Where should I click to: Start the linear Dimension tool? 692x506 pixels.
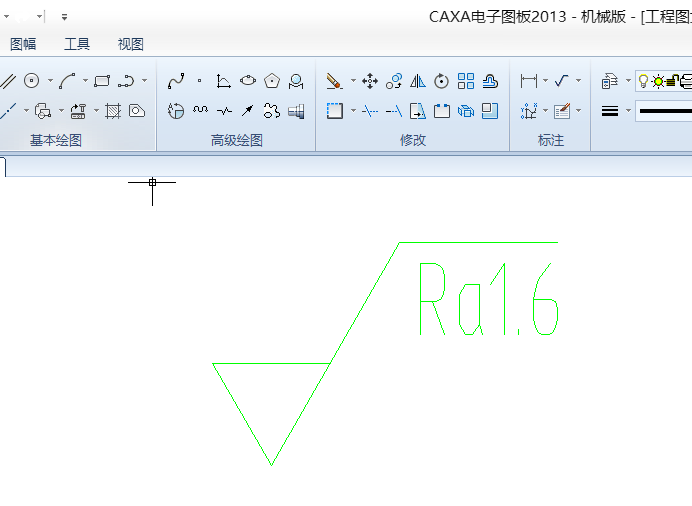click(529, 81)
